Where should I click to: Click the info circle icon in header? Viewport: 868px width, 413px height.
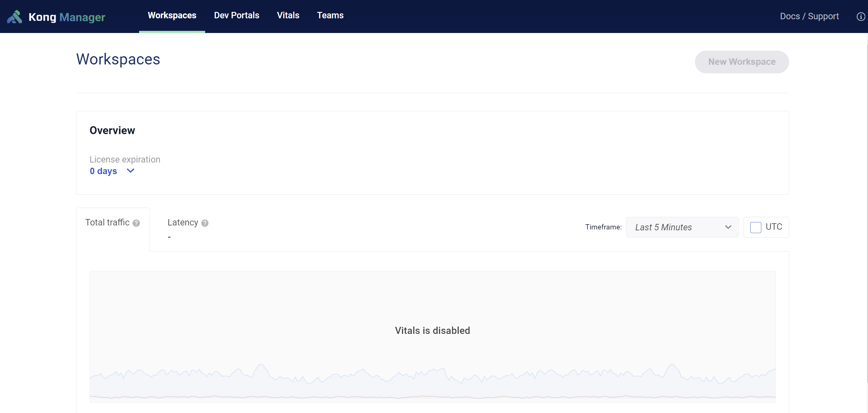[x=861, y=16]
